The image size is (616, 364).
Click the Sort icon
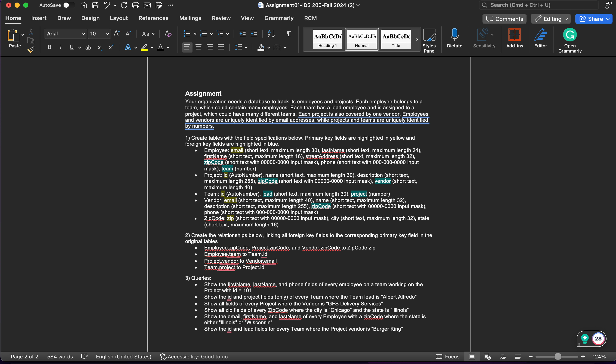[271, 34]
